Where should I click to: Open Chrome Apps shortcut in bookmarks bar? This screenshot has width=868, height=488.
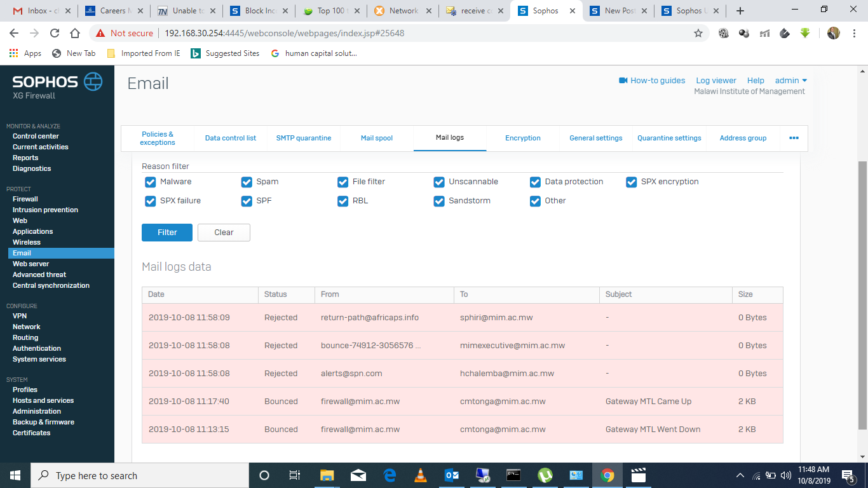click(x=25, y=53)
